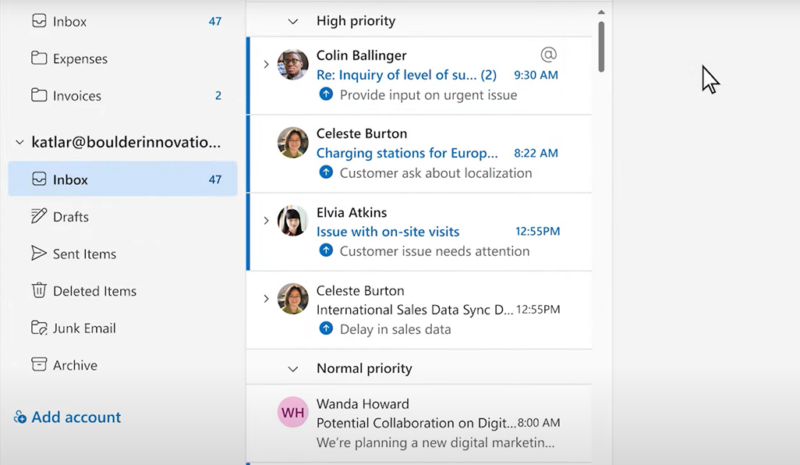
Task: Click the Invoices folder icon
Action: point(39,95)
